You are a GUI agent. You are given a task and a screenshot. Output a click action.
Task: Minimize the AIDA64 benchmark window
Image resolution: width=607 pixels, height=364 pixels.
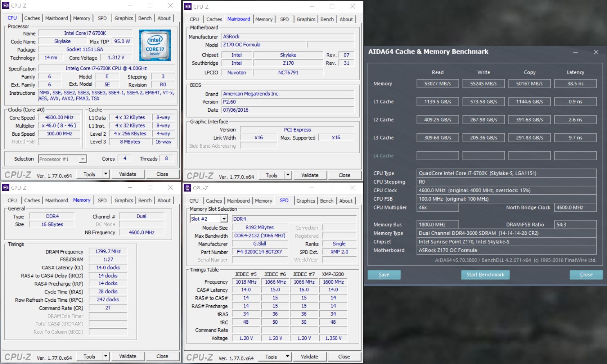click(576, 52)
